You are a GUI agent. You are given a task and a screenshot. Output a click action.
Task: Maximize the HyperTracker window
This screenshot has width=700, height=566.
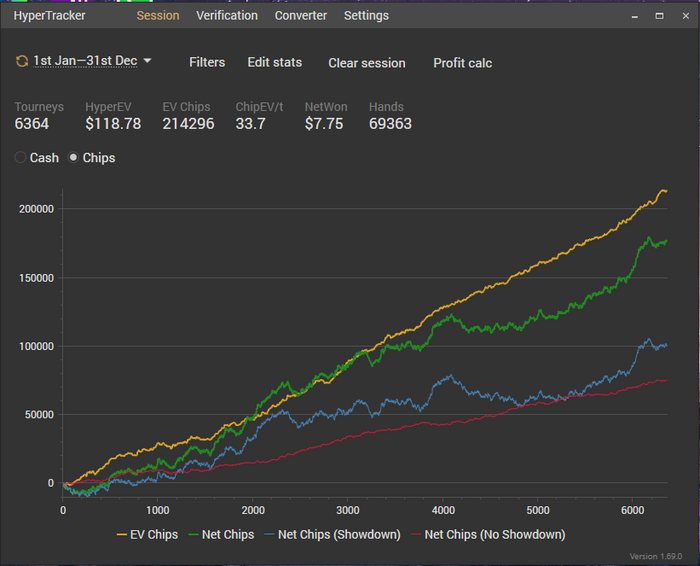(x=659, y=16)
